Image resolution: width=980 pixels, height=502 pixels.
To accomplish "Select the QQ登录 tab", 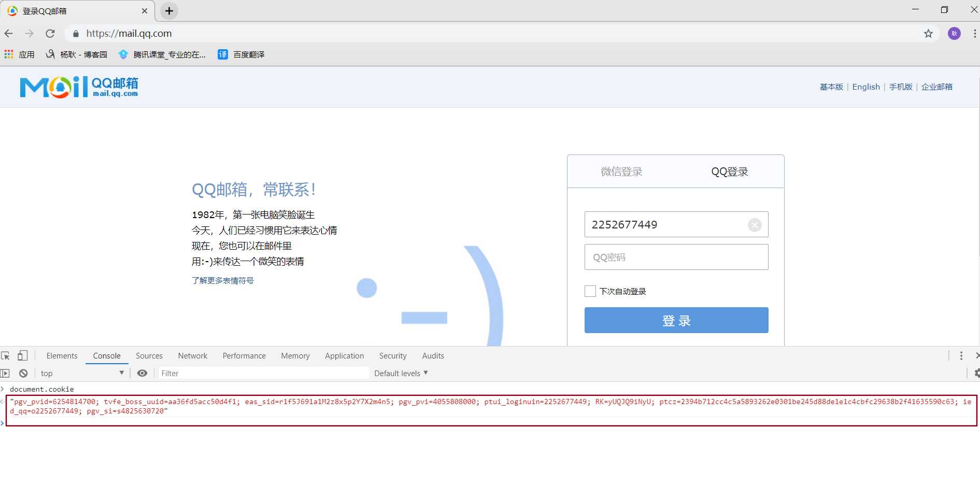I will [730, 171].
